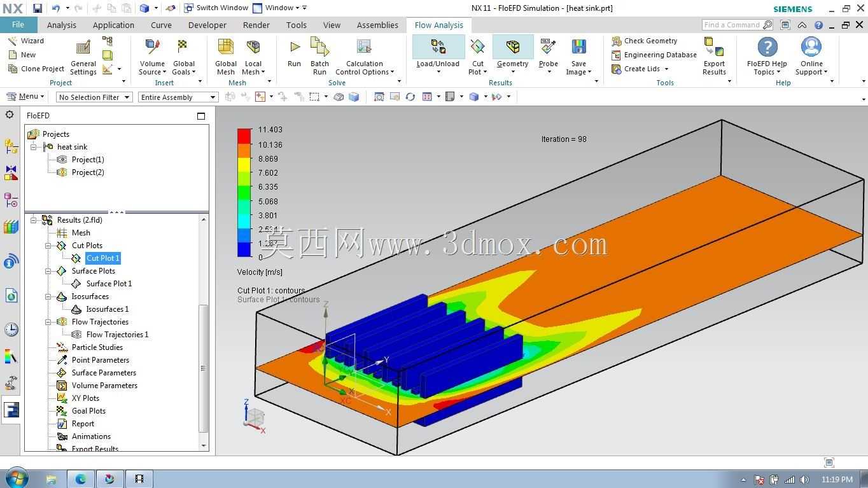
Task: Collapse the heat sink tree node
Action: 34,147
